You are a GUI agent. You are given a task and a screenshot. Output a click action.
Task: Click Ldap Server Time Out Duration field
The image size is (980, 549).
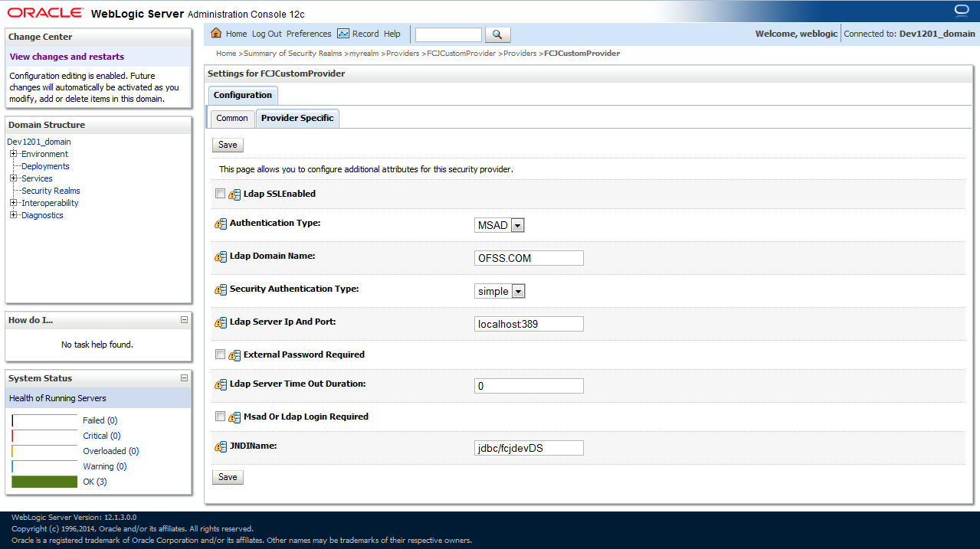pos(529,386)
